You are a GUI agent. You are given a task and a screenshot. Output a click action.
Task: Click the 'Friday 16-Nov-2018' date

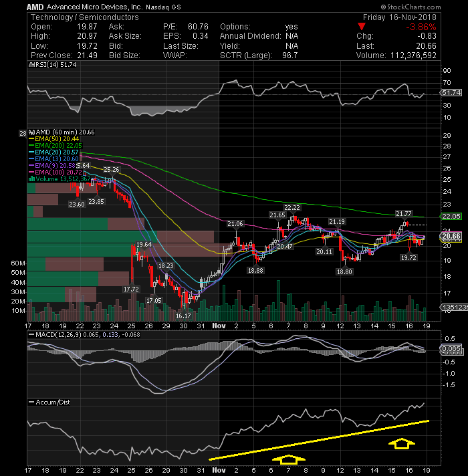point(399,17)
